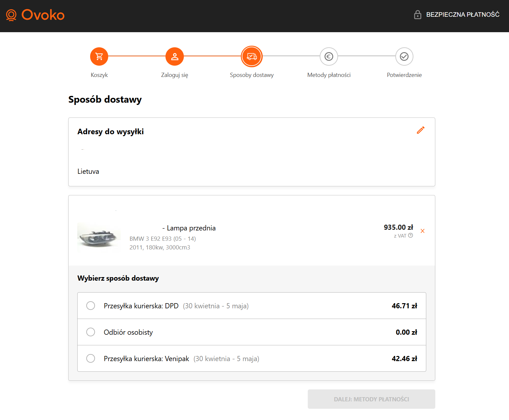
Task: Select the Sposoby dostawy truck step icon
Action: pos(252,56)
